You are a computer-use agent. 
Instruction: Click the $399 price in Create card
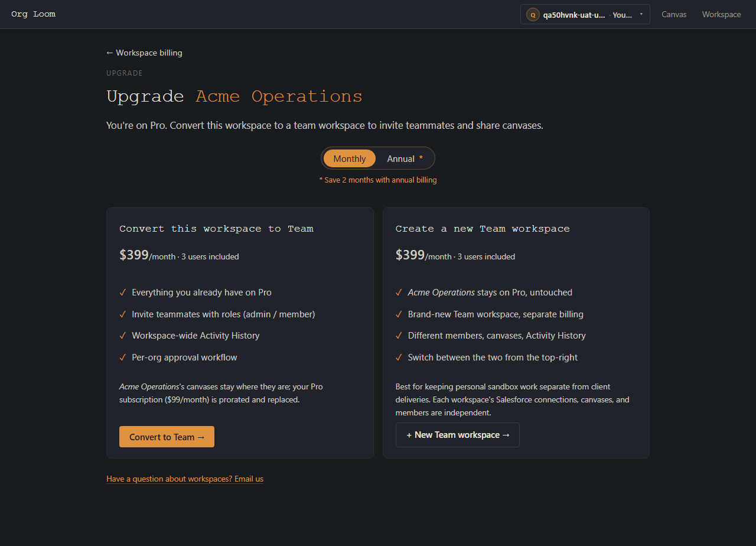(410, 255)
